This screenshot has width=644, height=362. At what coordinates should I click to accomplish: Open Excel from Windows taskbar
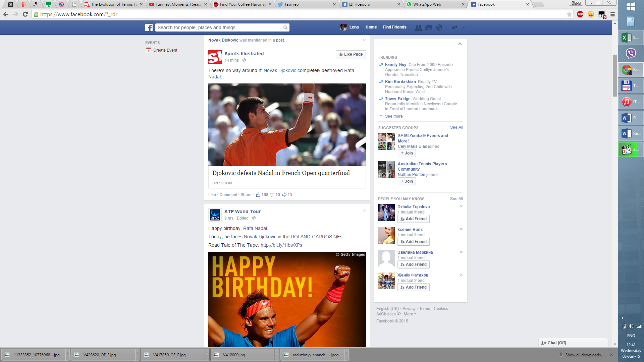tap(631, 37)
